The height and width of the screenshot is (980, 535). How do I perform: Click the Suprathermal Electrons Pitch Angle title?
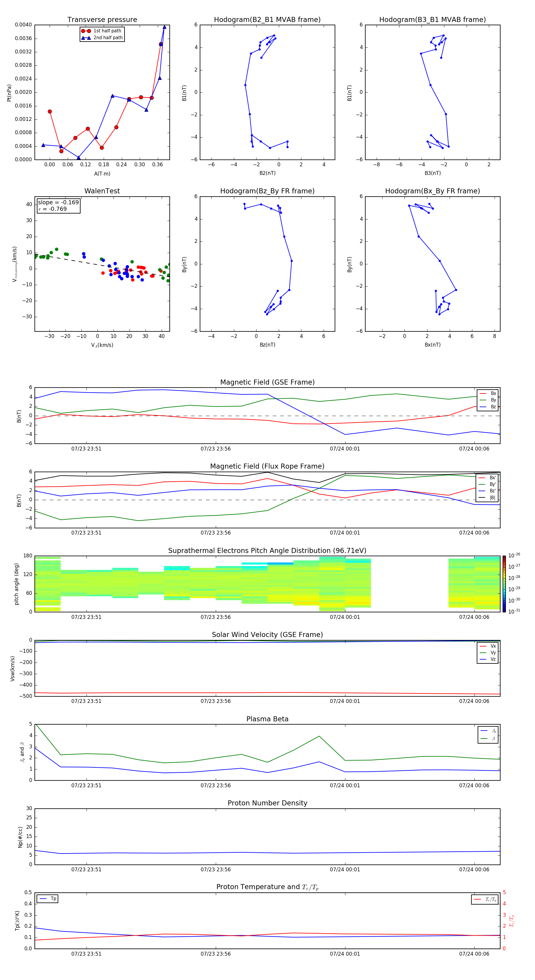(x=267, y=551)
